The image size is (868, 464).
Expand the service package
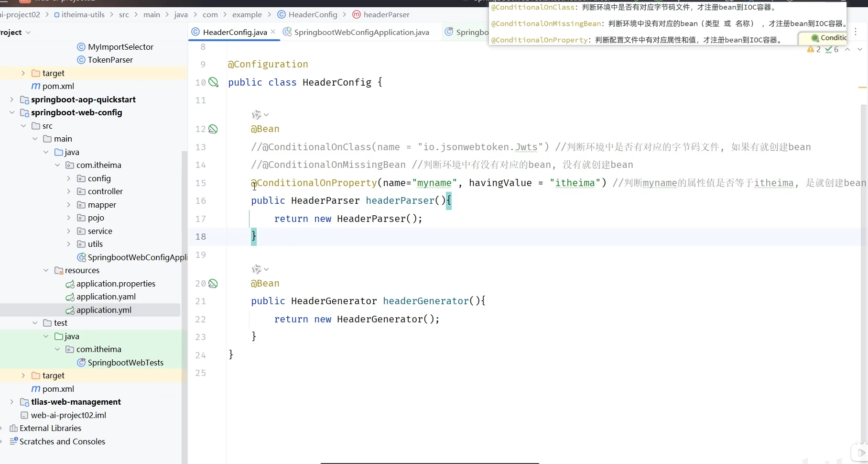coord(68,231)
